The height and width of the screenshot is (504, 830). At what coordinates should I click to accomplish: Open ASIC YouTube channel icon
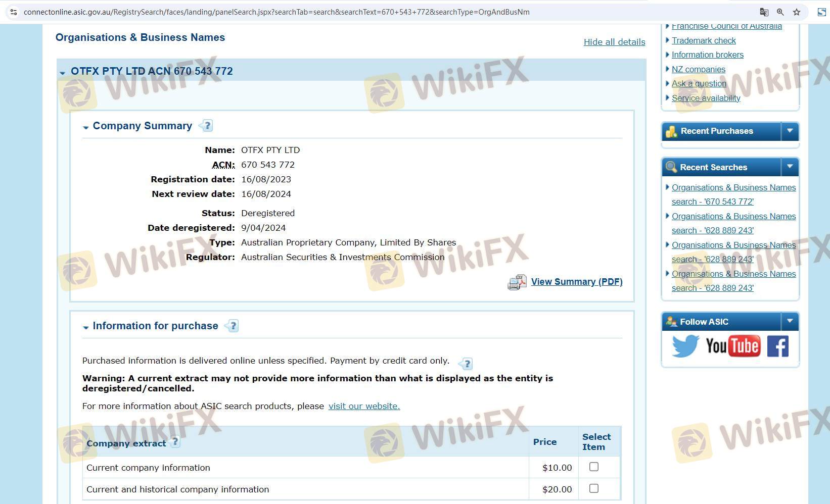pyautogui.click(x=732, y=346)
